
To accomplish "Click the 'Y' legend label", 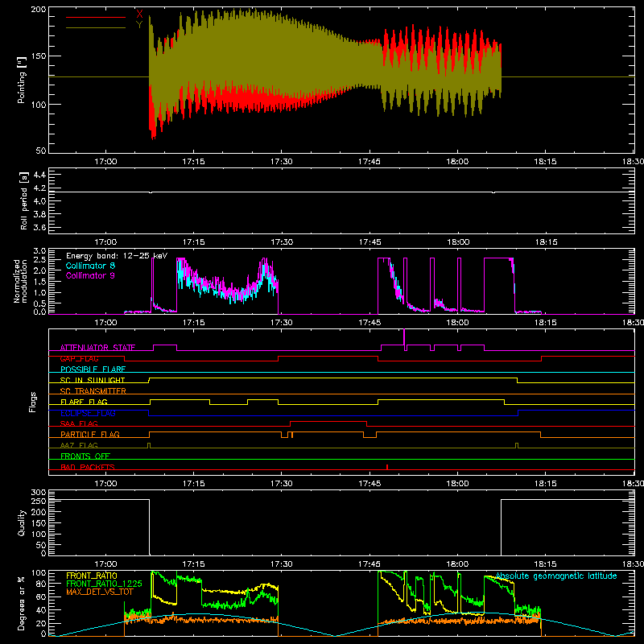I will [x=139, y=25].
